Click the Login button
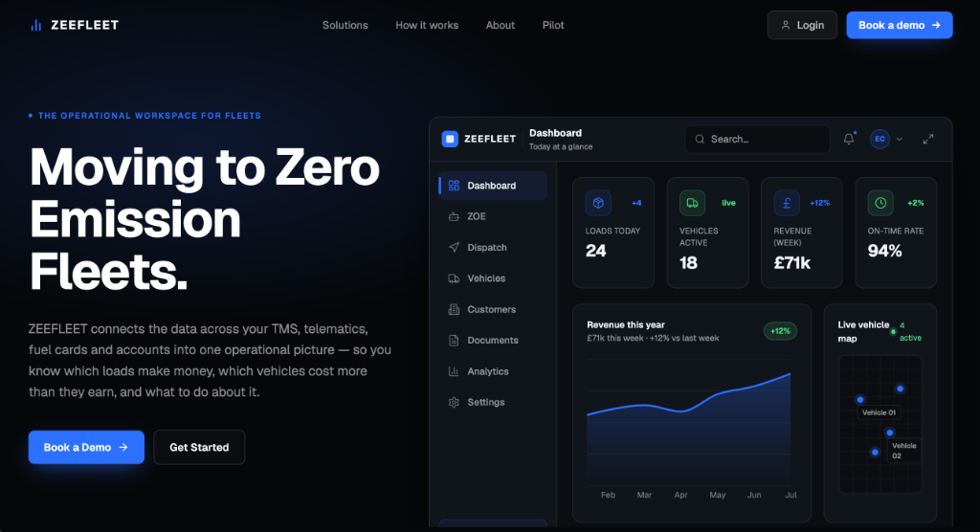 pos(802,25)
